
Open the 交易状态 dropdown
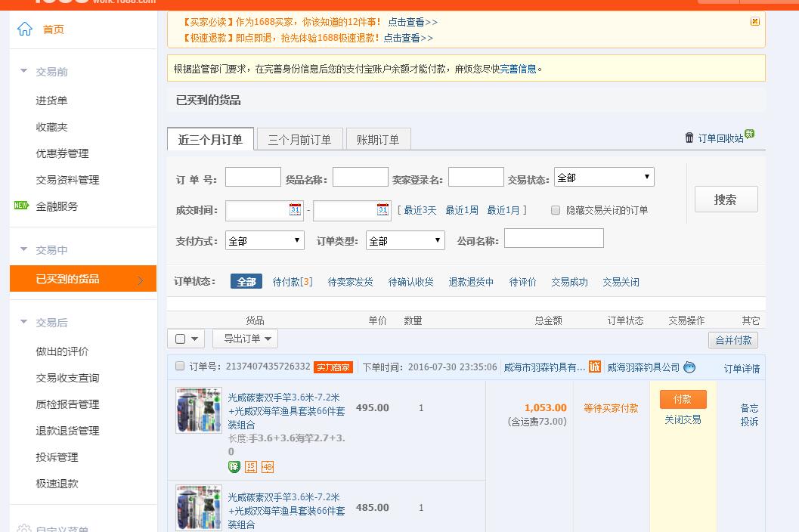[x=604, y=178]
